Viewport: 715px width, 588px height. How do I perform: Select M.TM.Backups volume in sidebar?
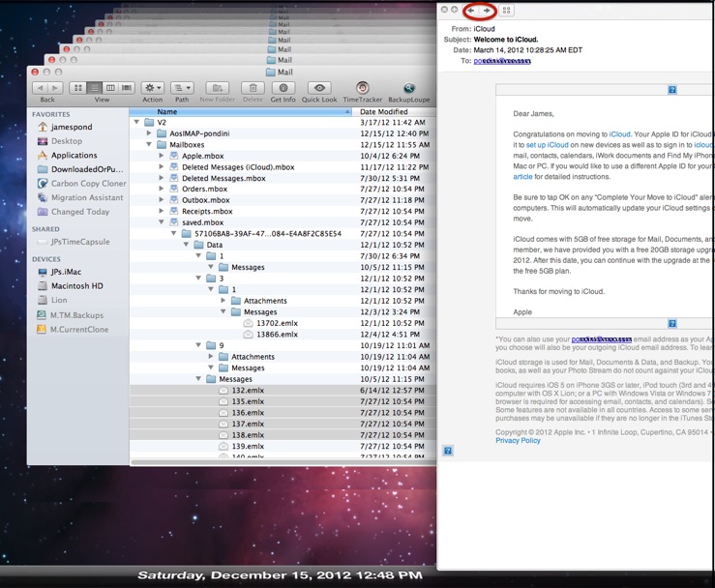point(76,315)
